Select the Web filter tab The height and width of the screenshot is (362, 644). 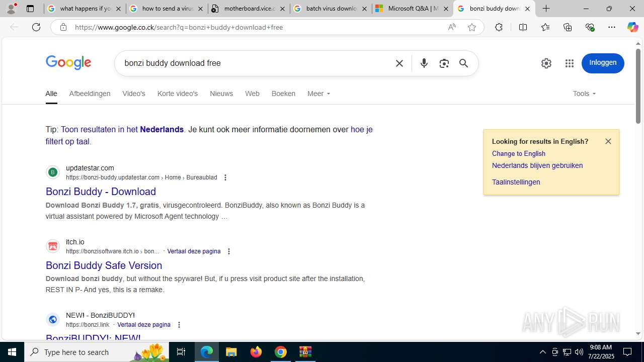point(252,94)
